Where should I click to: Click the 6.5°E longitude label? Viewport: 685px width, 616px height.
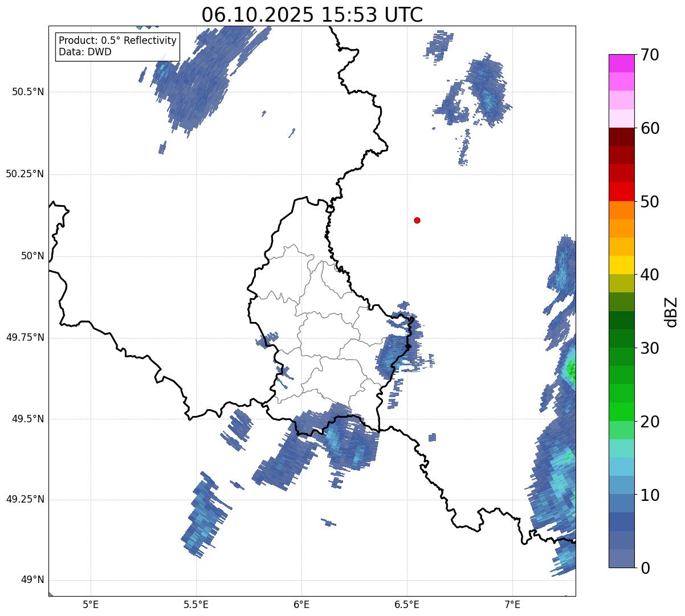click(x=407, y=604)
